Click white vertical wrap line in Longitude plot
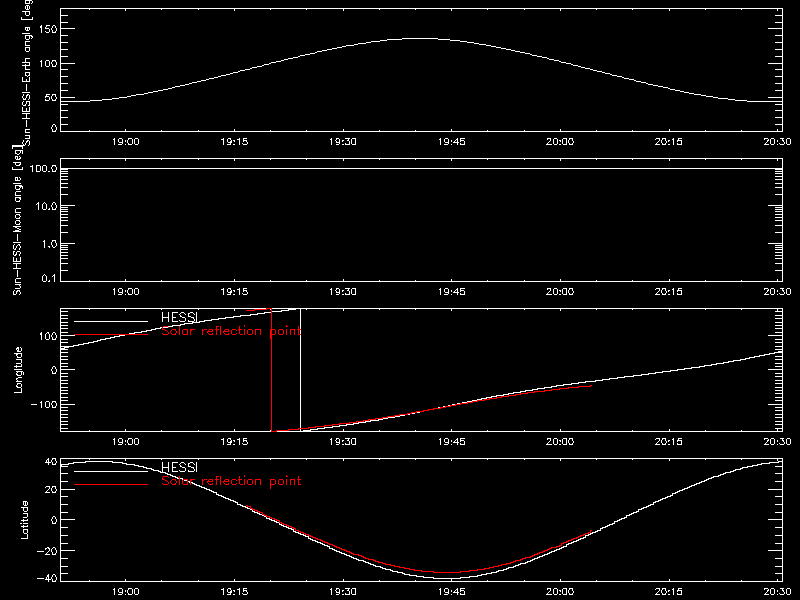The height and width of the screenshot is (600, 800). pyautogui.click(x=300, y=370)
